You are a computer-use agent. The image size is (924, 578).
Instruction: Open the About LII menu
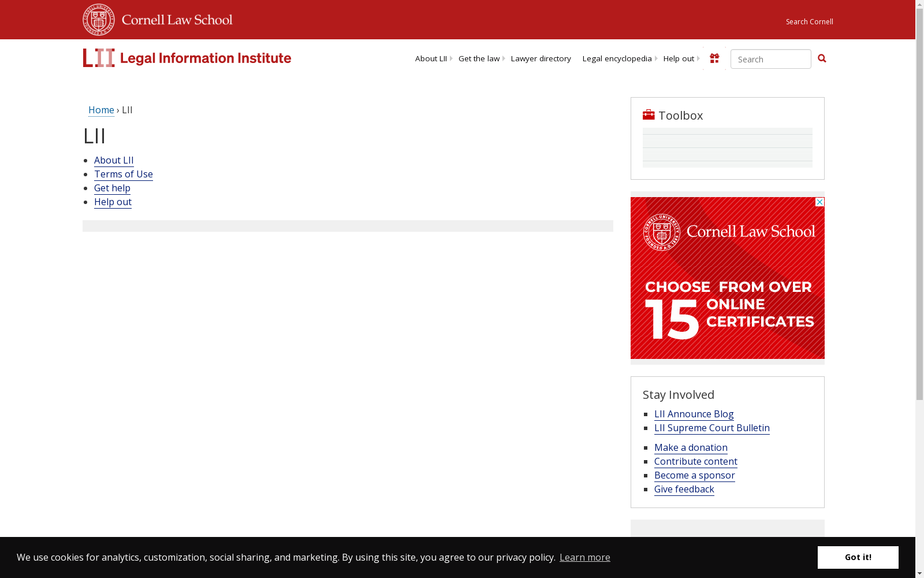click(x=431, y=58)
